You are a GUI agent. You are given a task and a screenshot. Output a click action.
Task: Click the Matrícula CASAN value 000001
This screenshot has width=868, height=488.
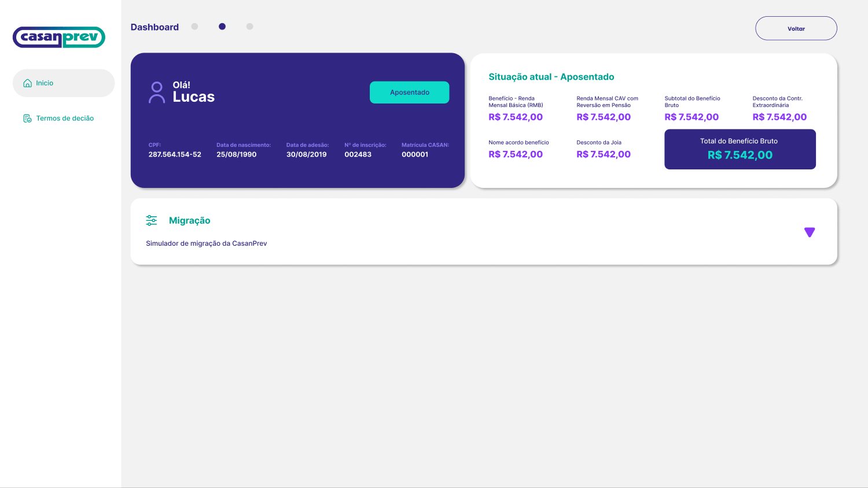415,154
